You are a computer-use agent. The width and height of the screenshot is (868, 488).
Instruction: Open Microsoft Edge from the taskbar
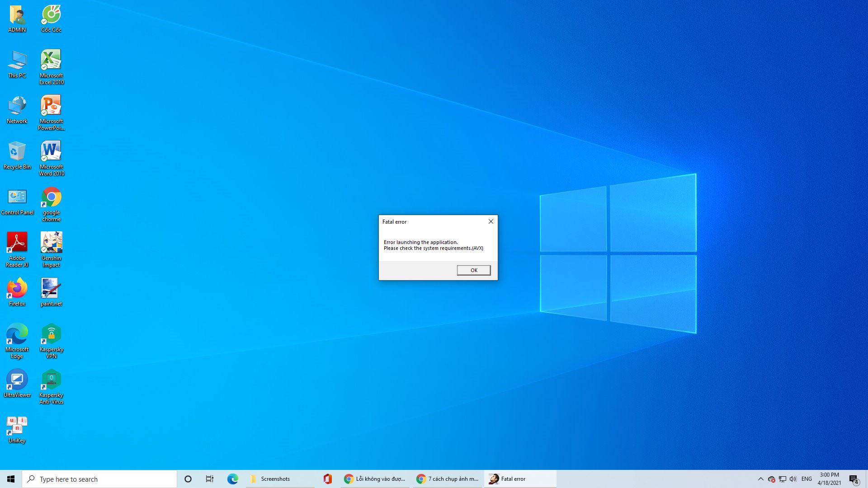(233, 479)
